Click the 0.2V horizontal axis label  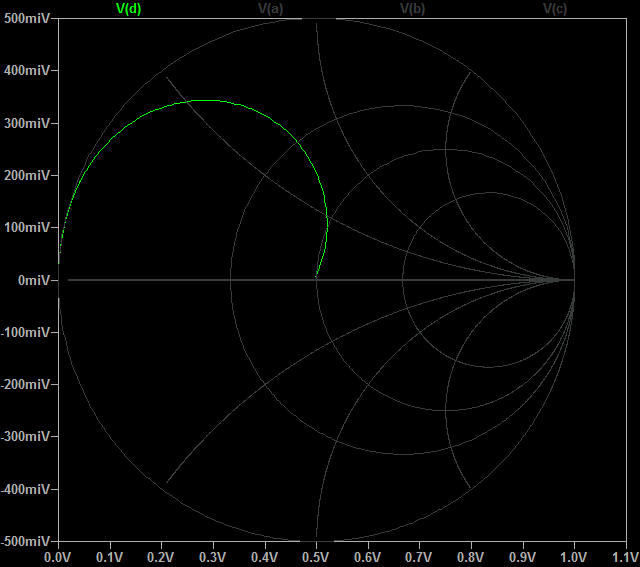click(161, 557)
